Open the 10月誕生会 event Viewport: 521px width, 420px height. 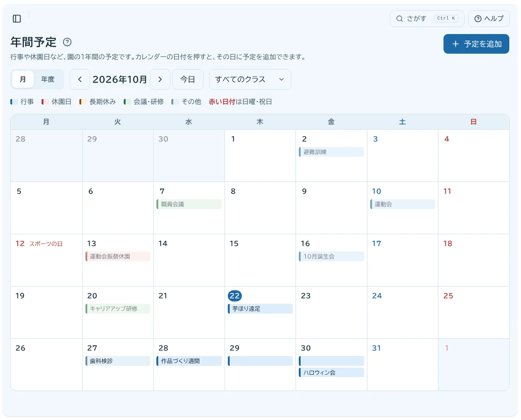point(331,256)
